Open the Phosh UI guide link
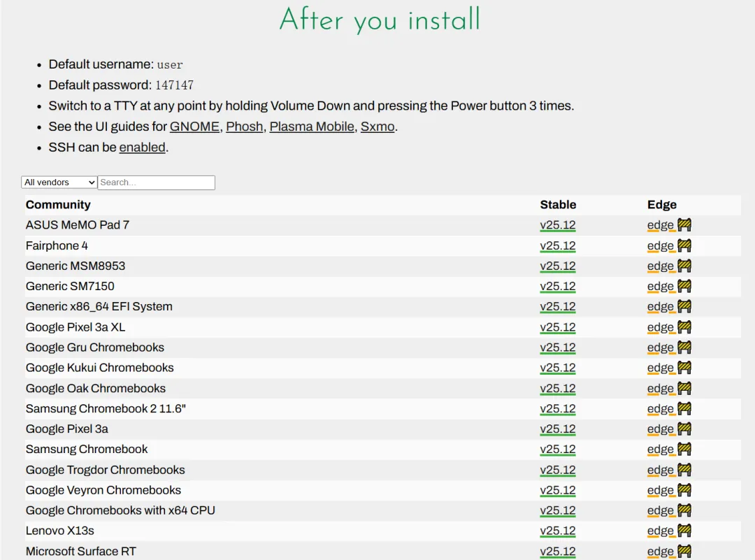 click(245, 127)
